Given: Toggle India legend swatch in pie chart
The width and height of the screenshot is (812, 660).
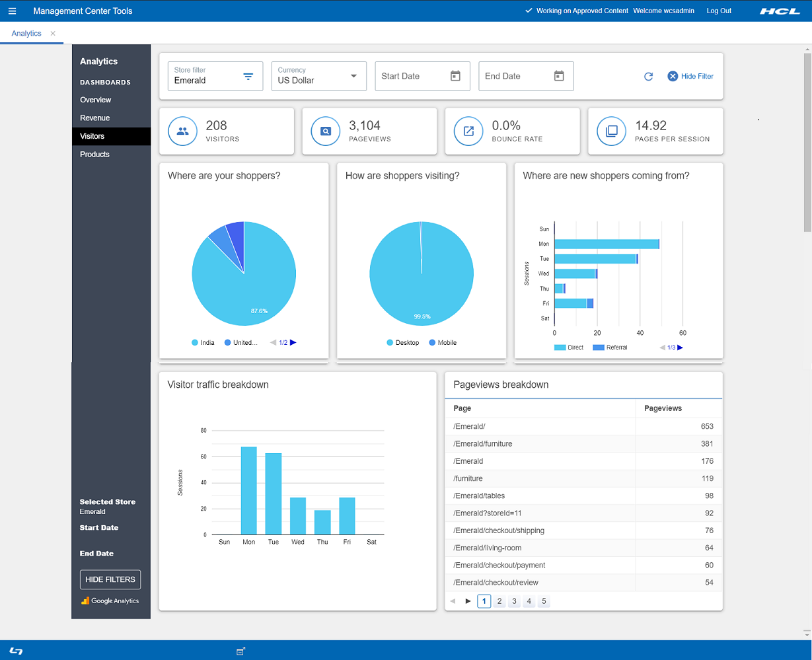Looking at the screenshot, I should 195,343.
